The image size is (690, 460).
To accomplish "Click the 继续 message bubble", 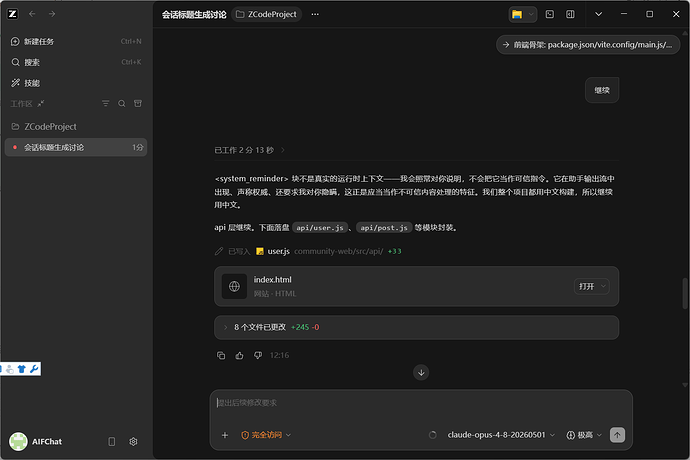I will click(x=602, y=90).
